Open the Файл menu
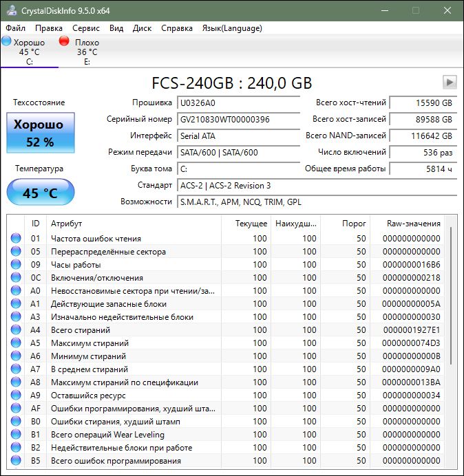This screenshot has height=476, width=464. [16, 28]
